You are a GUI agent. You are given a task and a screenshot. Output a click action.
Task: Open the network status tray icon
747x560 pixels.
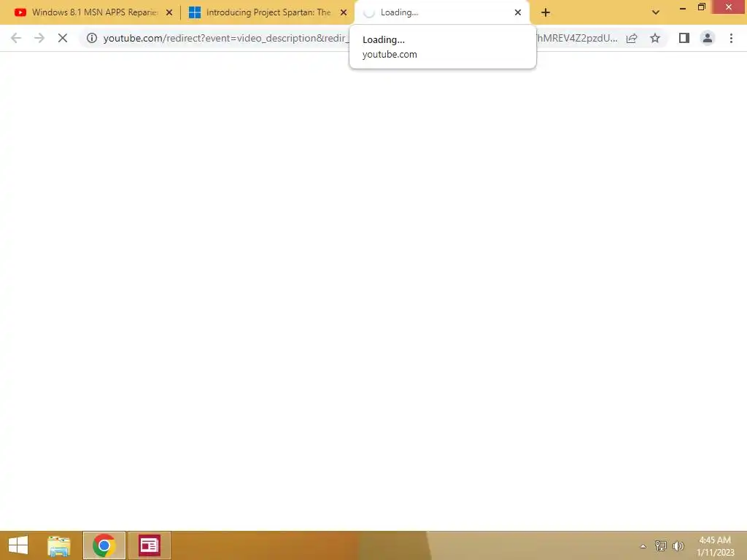pos(661,545)
